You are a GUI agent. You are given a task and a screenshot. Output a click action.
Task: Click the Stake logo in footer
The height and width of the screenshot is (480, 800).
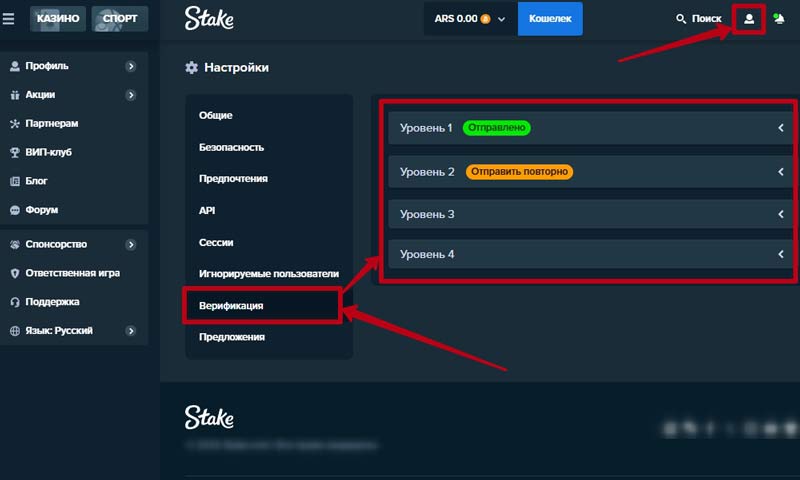(208, 417)
